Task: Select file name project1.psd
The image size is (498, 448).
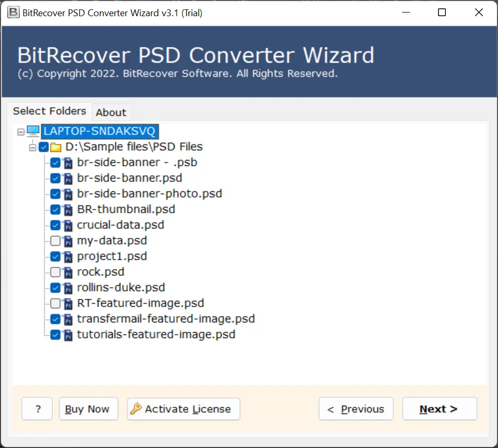Action: tap(112, 256)
